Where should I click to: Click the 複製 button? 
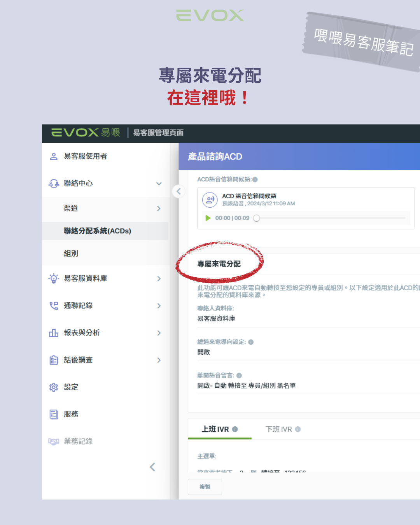205,487
